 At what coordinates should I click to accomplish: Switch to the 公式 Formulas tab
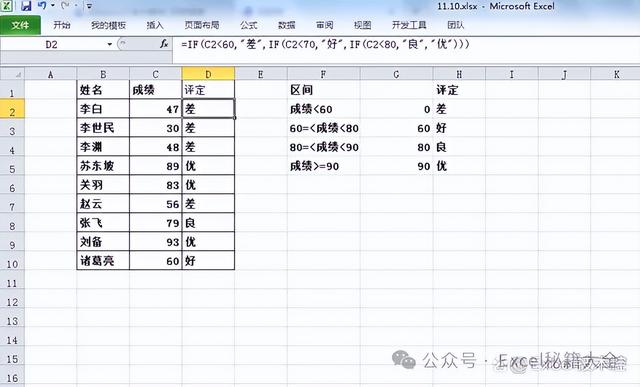[249, 25]
